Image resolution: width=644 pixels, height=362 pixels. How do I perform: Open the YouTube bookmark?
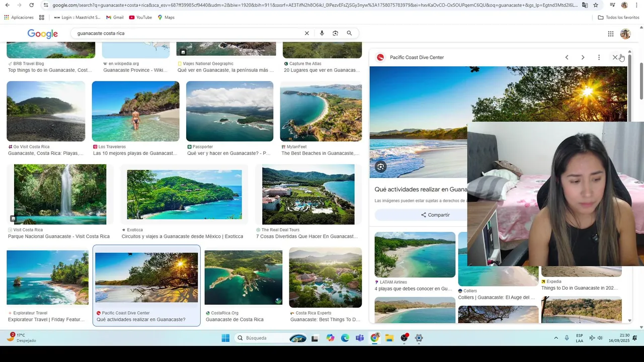coord(140,17)
